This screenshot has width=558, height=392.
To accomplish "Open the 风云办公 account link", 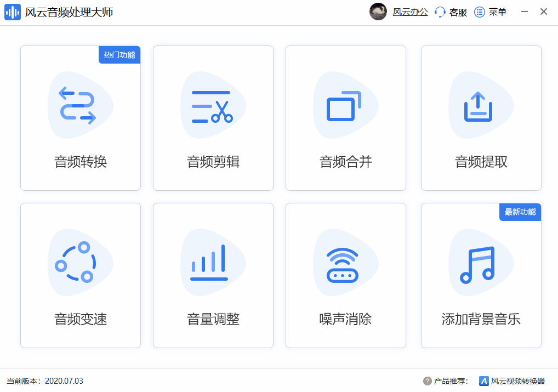I will tap(411, 12).
